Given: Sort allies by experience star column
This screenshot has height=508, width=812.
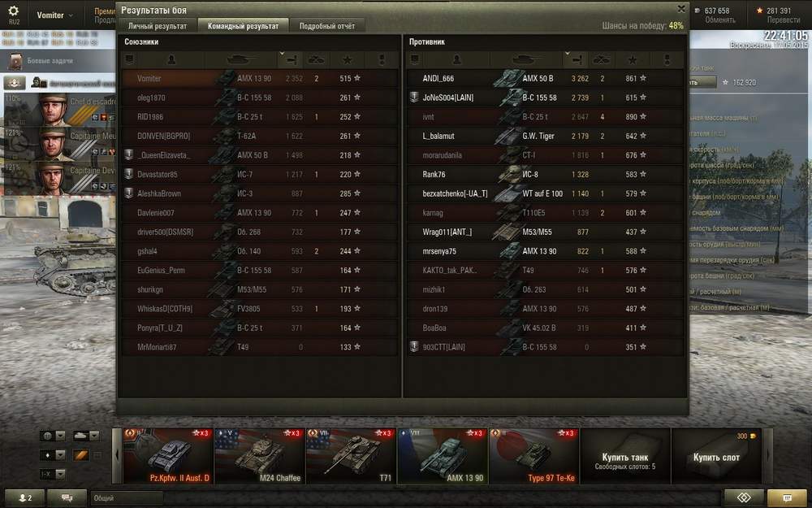Looking at the screenshot, I should 347,60.
